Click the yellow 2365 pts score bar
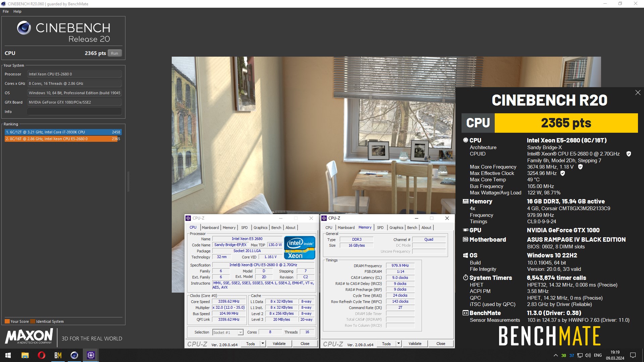Screen dimensions: 644x362 566,123
